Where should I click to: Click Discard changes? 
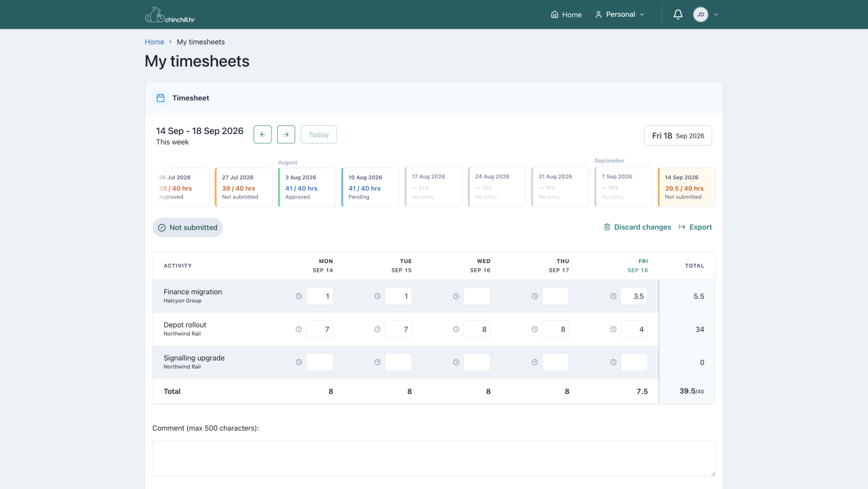637,227
